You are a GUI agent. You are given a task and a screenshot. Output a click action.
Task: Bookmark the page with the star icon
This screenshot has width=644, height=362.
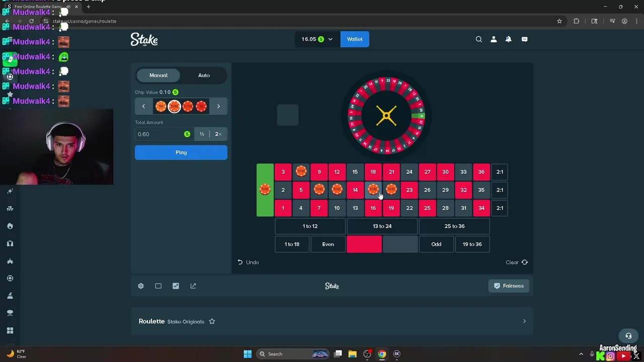point(559,21)
